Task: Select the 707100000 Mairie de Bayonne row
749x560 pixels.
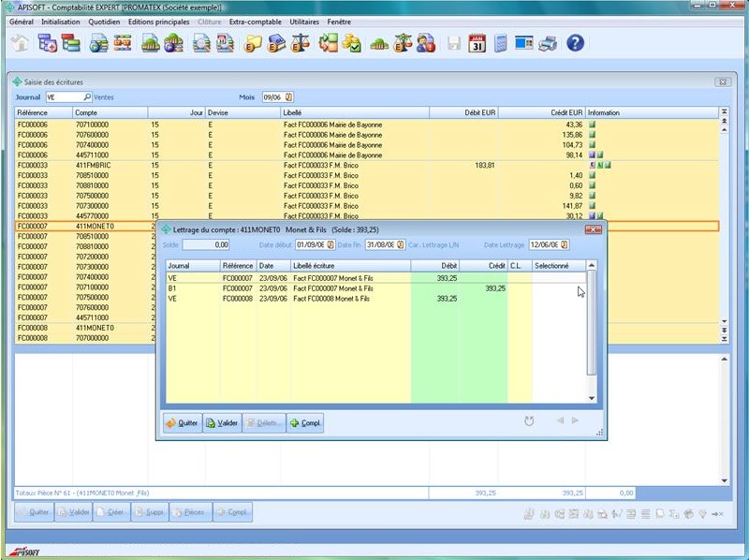Action: 367,125
